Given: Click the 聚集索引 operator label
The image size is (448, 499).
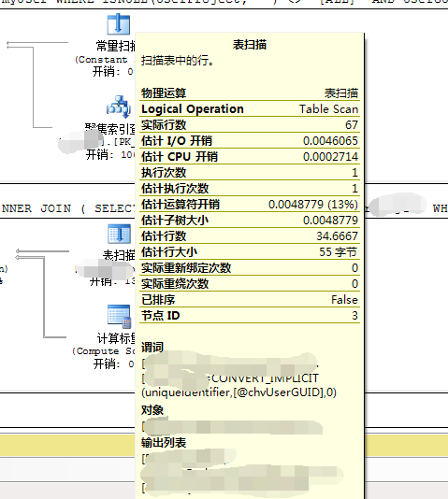Looking at the screenshot, I should (110, 129).
